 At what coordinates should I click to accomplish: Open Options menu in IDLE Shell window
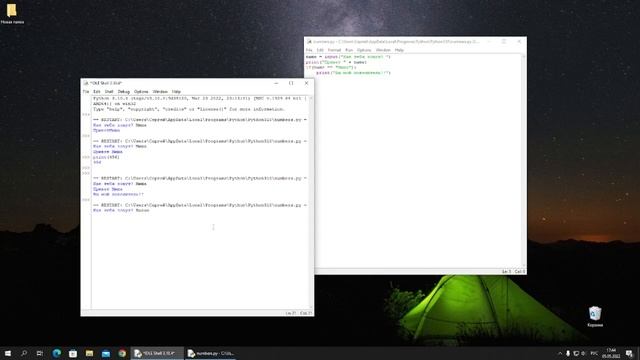[x=141, y=92]
